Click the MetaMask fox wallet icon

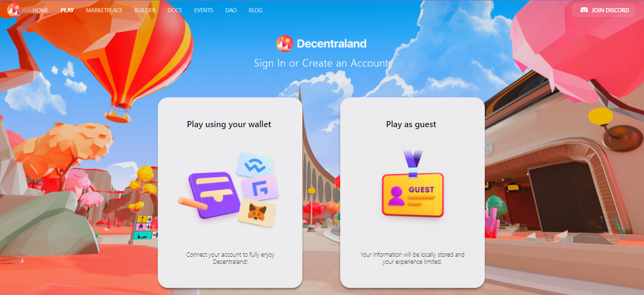[257, 213]
